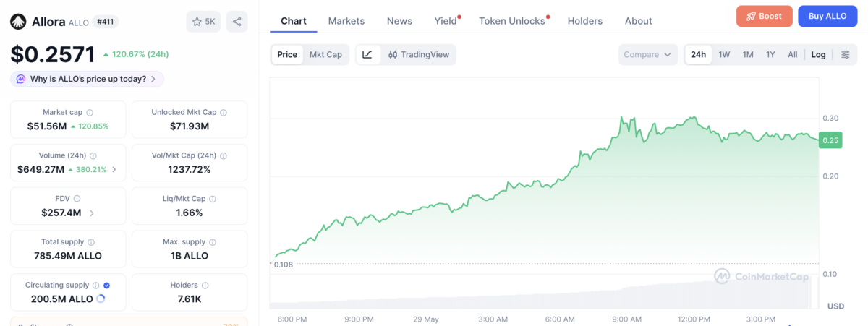Add ALLO to watchlist star button

click(x=204, y=22)
